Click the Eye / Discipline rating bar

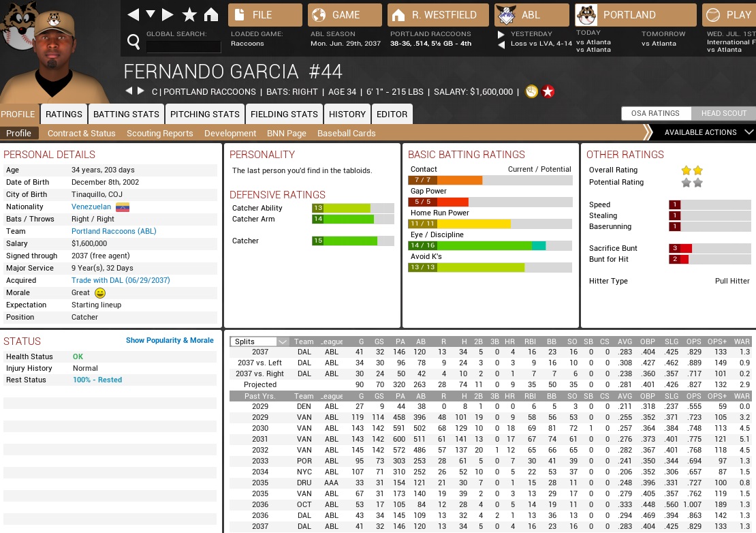490,245
